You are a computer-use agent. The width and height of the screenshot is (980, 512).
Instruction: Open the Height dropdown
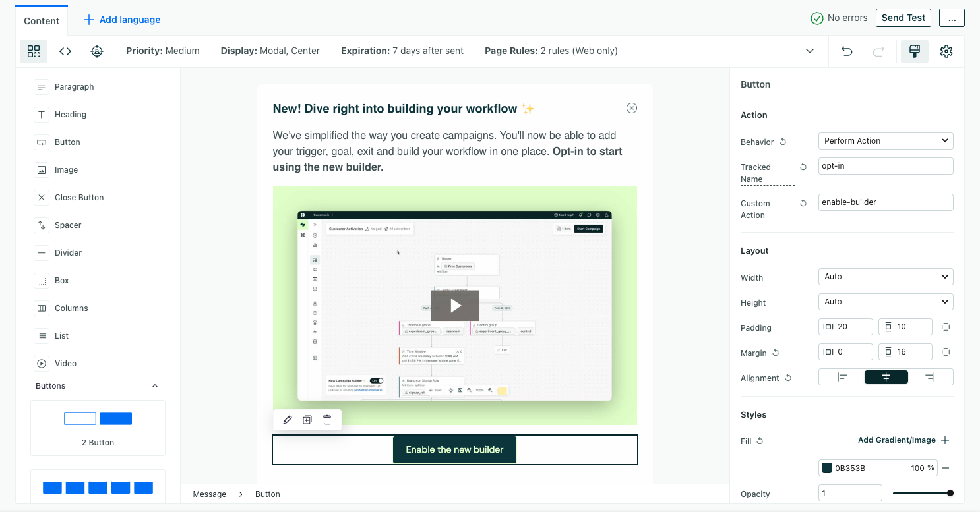(886, 302)
